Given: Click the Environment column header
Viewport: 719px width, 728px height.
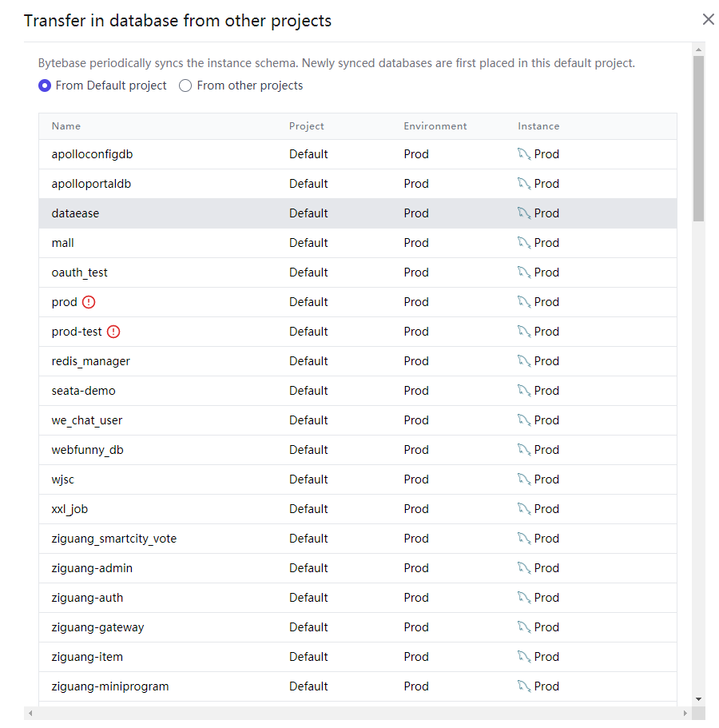Looking at the screenshot, I should [435, 126].
